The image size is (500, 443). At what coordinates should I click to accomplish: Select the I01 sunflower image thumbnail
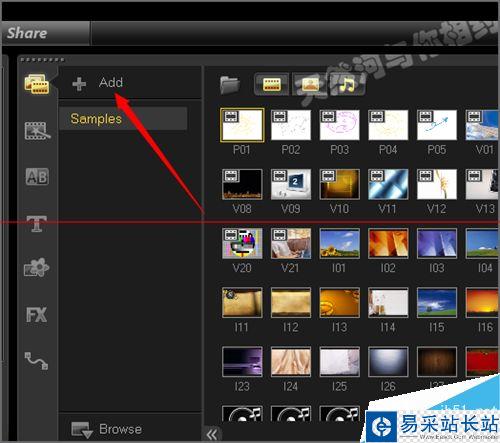point(340,243)
